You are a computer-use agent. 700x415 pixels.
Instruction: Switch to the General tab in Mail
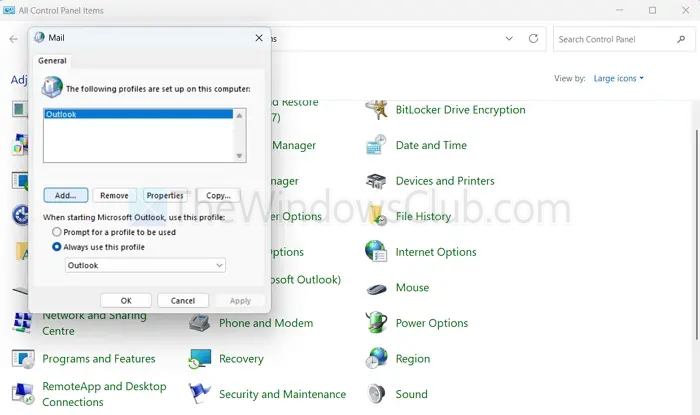(x=52, y=61)
